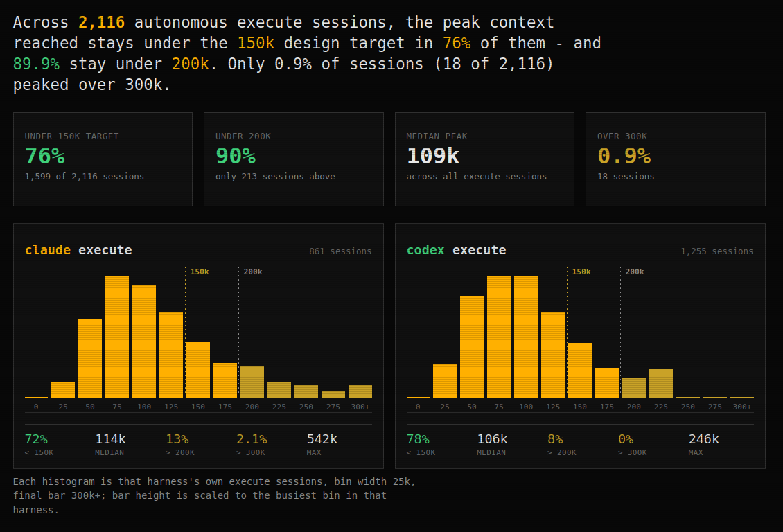Click the codex histogram bar at 225
The image size is (783, 532).
[660, 384]
